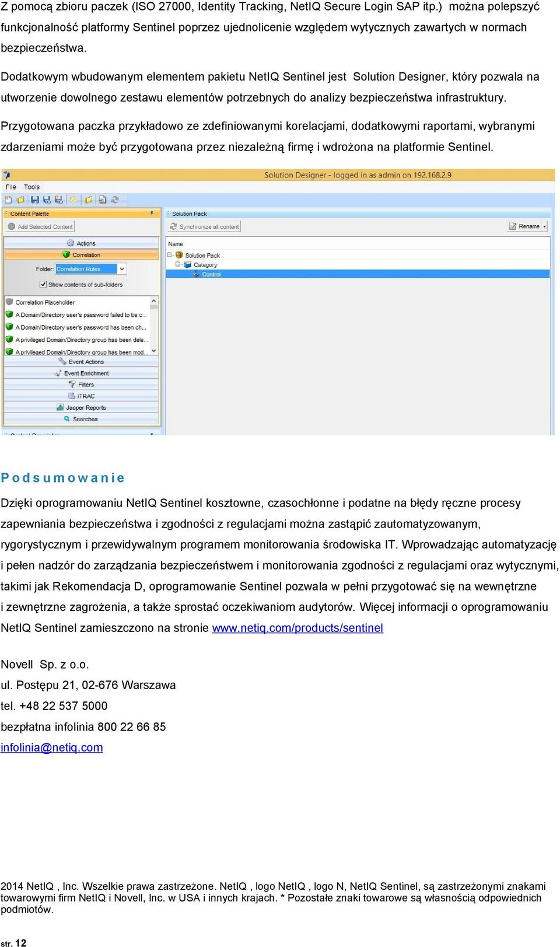
Task: Select the Correlation palette section
Action: click(x=81, y=255)
